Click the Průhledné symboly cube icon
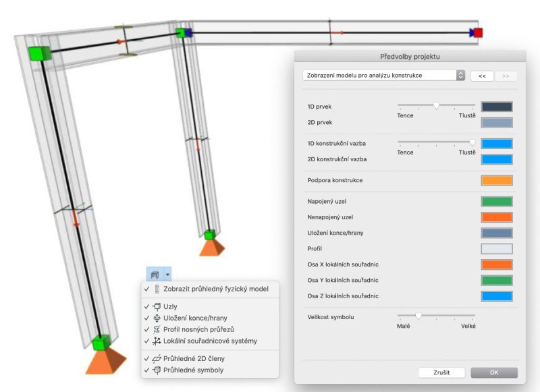The height and width of the screenshot is (392, 540). (157, 370)
